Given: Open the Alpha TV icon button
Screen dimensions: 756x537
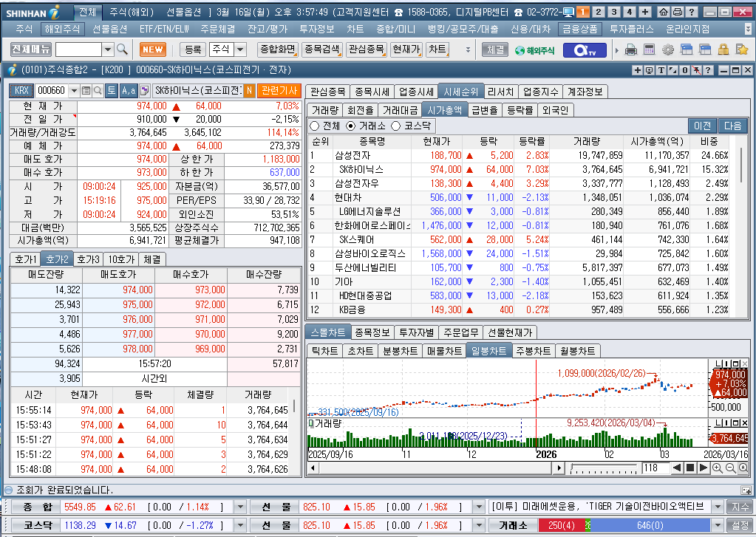Looking at the screenshot, I should coord(585,49).
